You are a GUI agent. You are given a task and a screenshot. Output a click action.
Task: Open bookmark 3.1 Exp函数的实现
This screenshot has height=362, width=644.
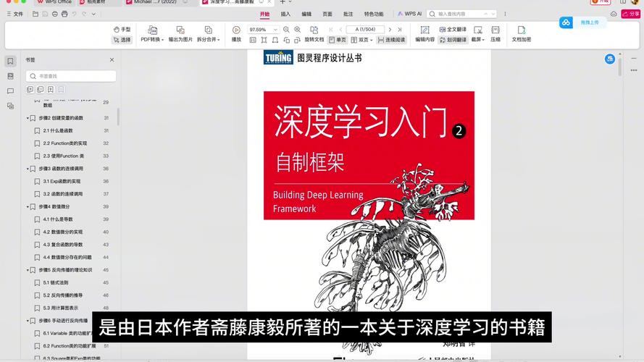tap(62, 182)
